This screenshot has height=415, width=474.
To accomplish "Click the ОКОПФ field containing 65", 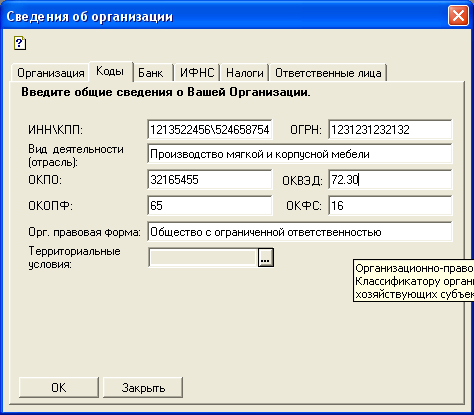I will [x=210, y=205].
